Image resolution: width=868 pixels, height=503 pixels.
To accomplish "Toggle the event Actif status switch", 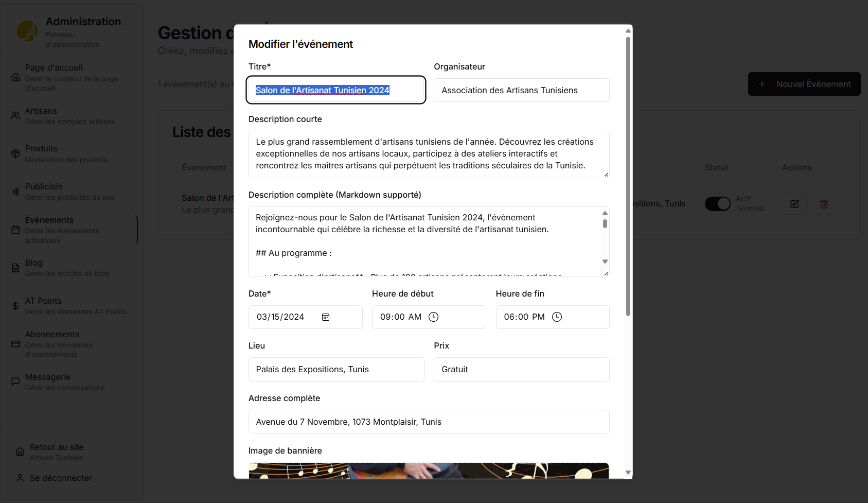I will click(x=717, y=204).
